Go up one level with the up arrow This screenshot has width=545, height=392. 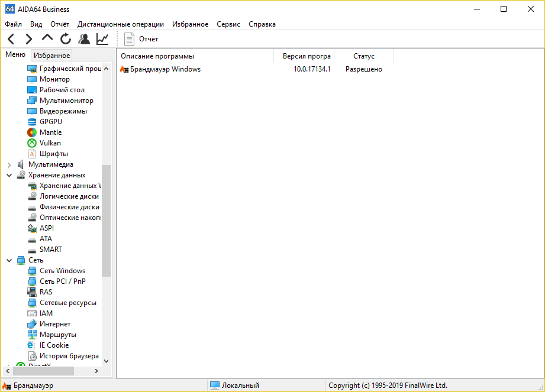[47, 38]
